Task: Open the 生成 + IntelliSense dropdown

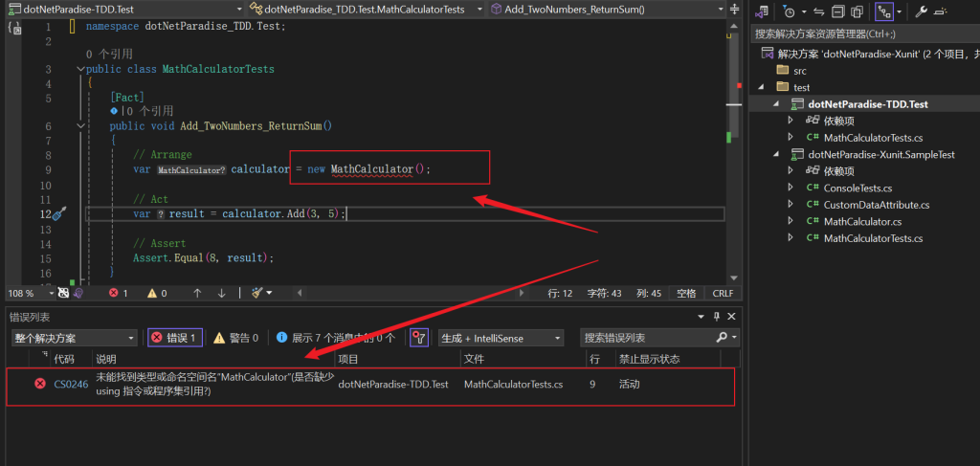Action: pyautogui.click(x=501, y=338)
